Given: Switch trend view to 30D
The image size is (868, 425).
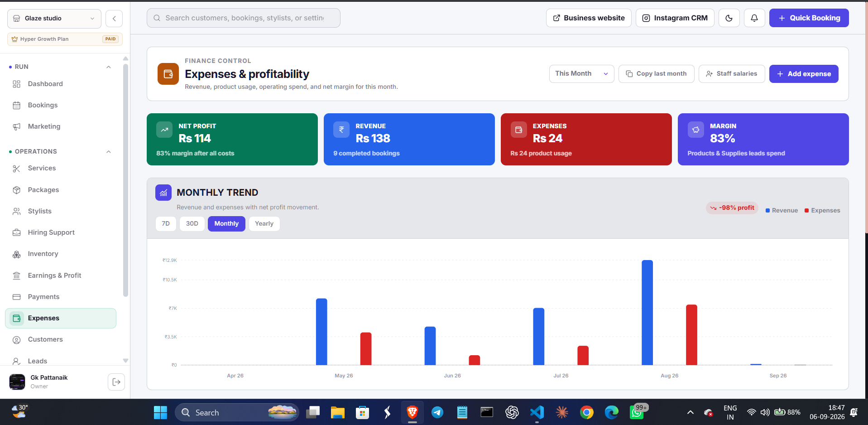Looking at the screenshot, I should 192,224.
